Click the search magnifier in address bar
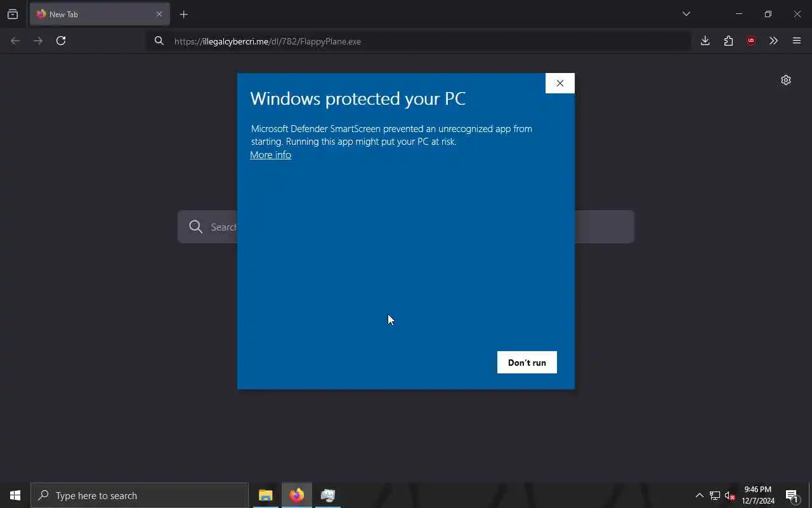This screenshot has width=812, height=508. pyautogui.click(x=159, y=41)
